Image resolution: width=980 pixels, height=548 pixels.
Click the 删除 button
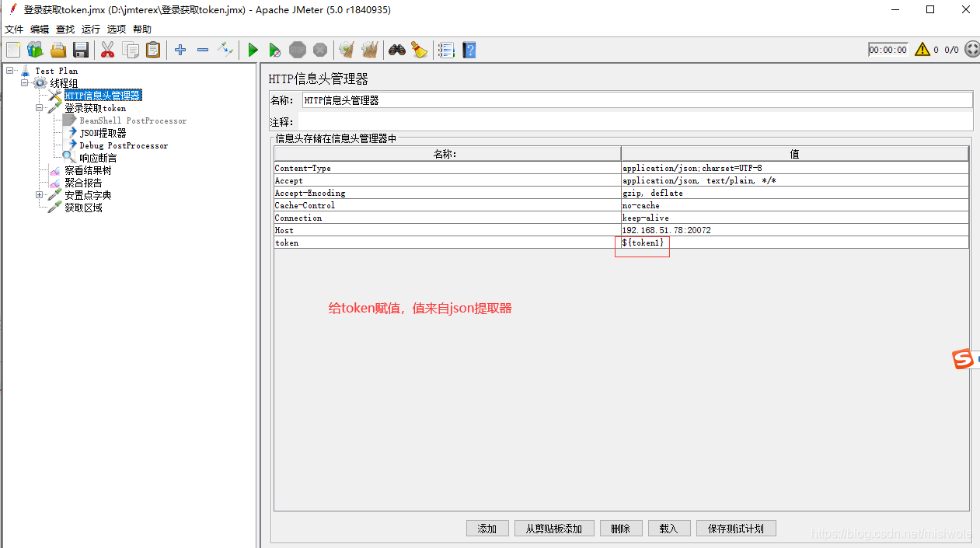click(621, 529)
